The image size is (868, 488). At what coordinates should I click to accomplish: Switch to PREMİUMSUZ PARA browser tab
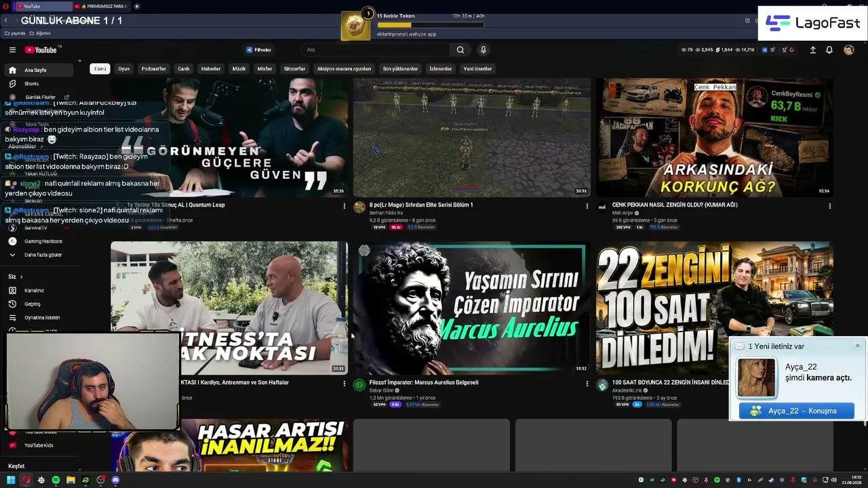pyautogui.click(x=103, y=6)
